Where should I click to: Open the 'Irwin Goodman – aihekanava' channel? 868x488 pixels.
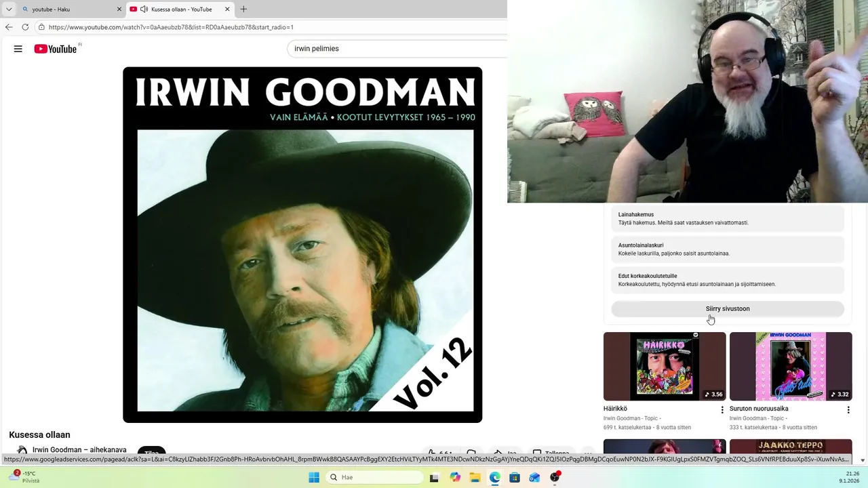(79, 450)
